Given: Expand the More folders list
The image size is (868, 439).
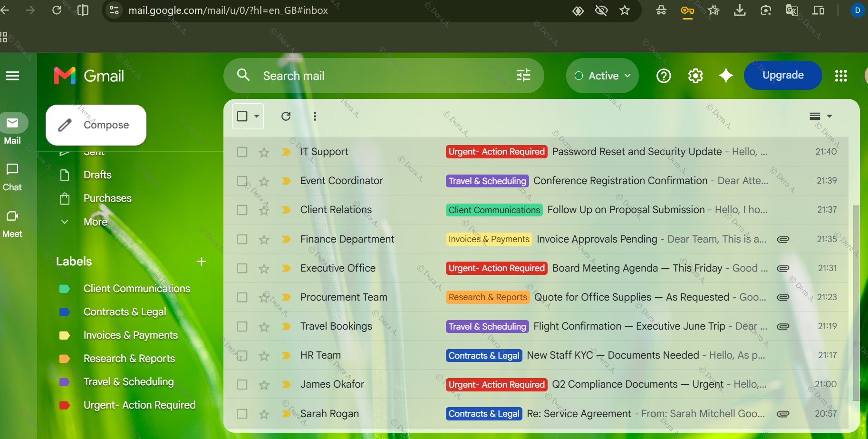Looking at the screenshot, I should [95, 222].
